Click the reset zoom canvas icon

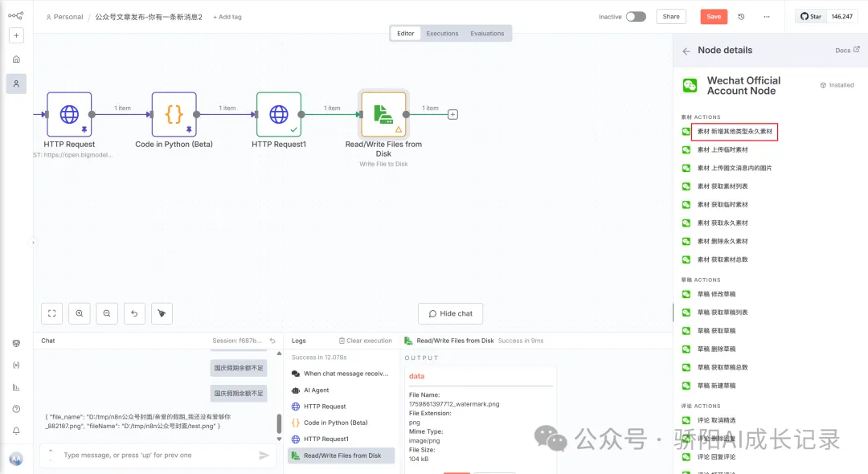(x=134, y=313)
